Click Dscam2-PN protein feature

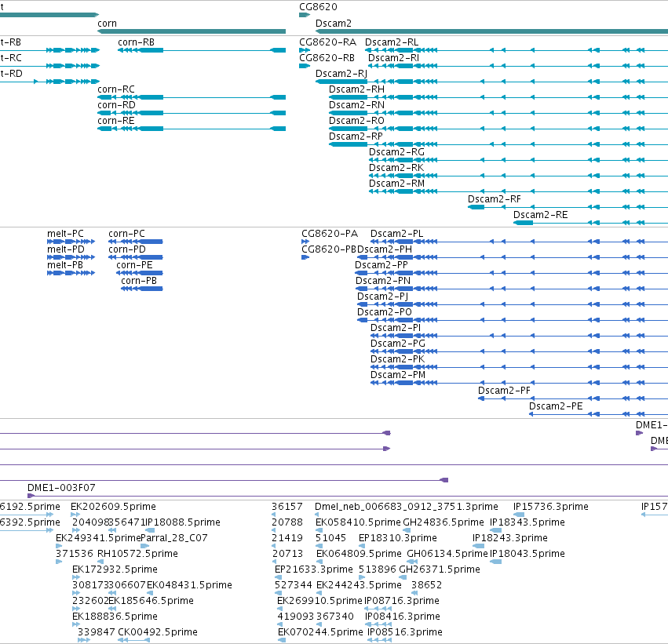[383, 282]
